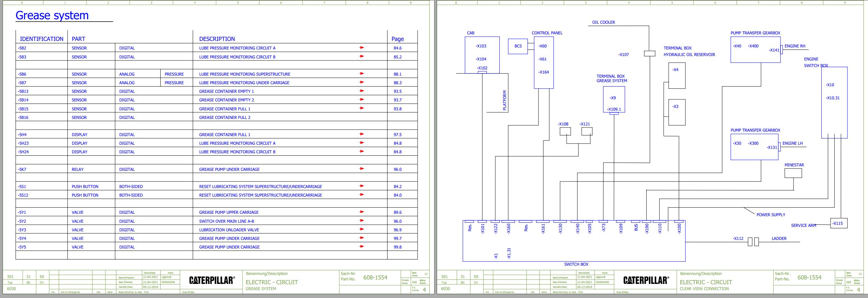Screen dimensions: 868x298
Task: Click page number 93.7 for -5B14
Action: (397, 100)
